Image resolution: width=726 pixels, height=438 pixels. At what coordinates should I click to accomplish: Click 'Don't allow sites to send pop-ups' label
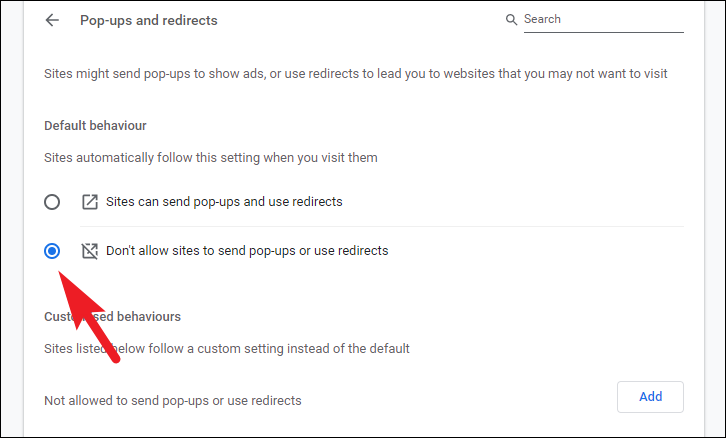pyautogui.click(x=247, y=251)
